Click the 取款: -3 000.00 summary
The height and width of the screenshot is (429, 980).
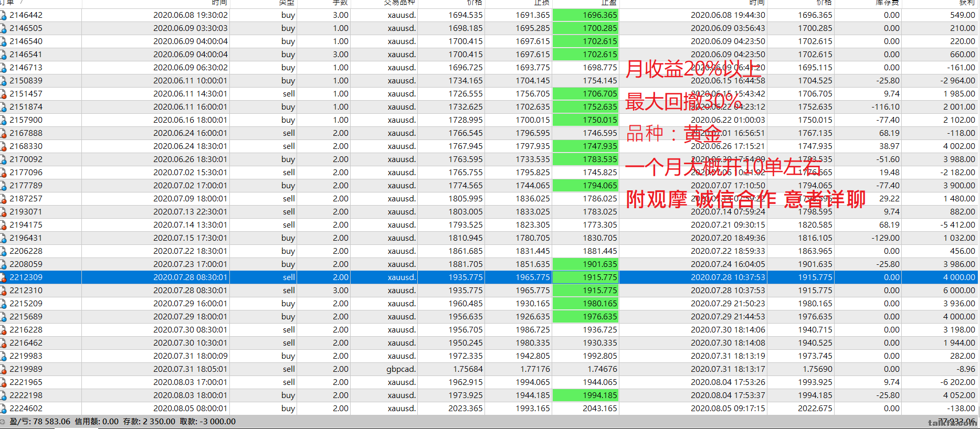208,422
